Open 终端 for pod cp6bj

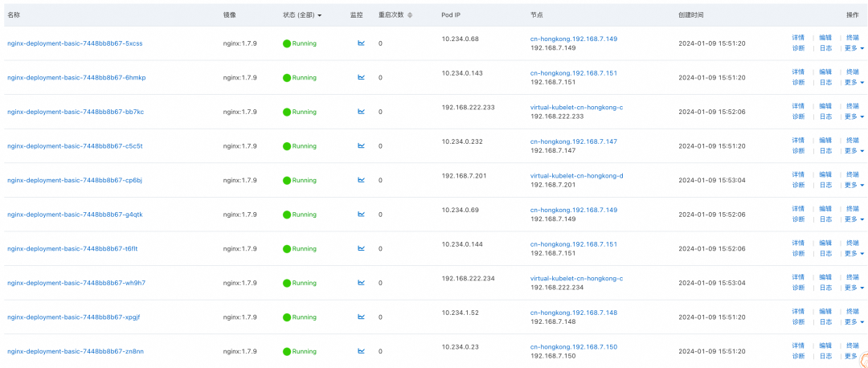(852, 174)
